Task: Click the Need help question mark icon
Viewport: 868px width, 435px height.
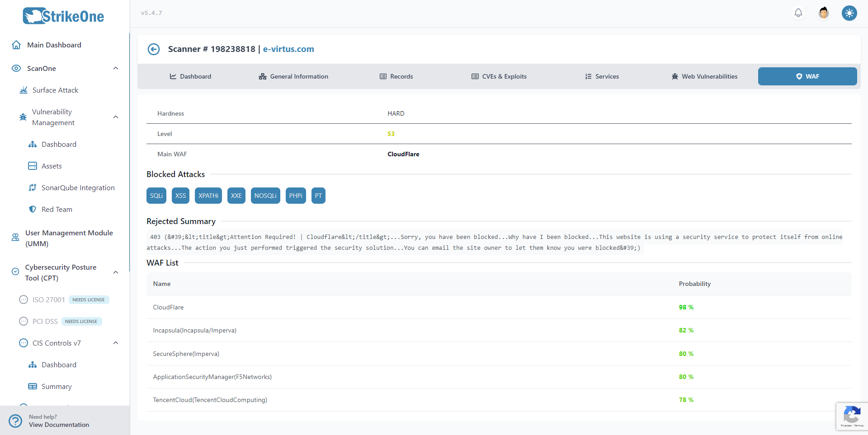Action: (x=15, y=421)
